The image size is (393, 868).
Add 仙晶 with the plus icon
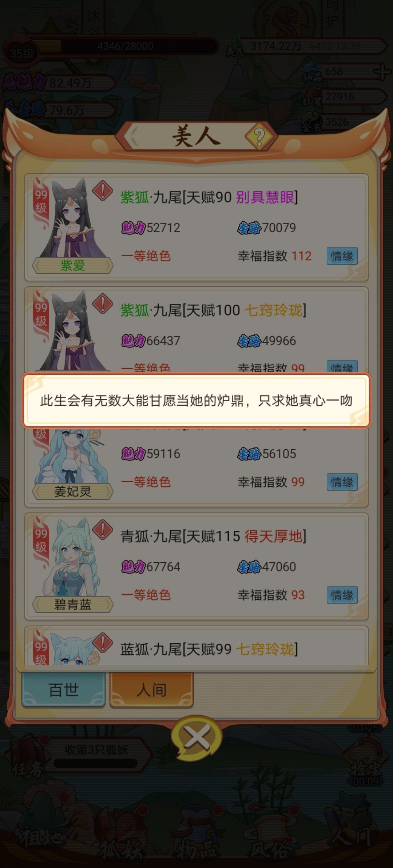[x=382, y=71]
